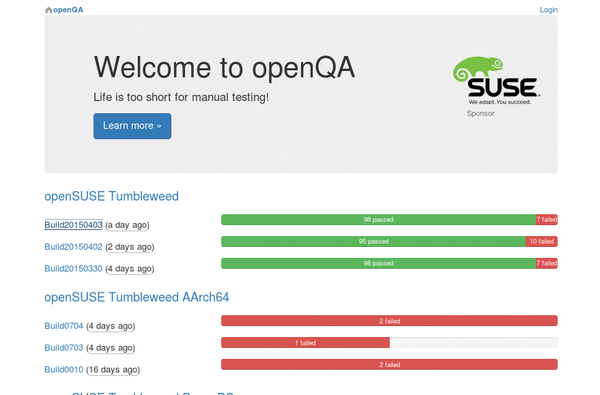
Task: Open the openSUSE Tumbleweed group heading
Action: click(x=111, y=196)
